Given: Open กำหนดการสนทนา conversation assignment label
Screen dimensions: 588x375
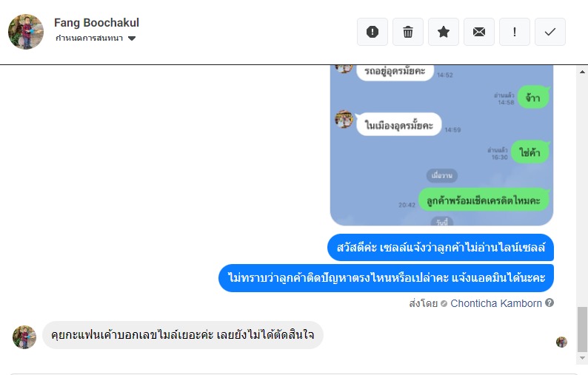Looking at the screenshot, I should click(x=90, y=38).
